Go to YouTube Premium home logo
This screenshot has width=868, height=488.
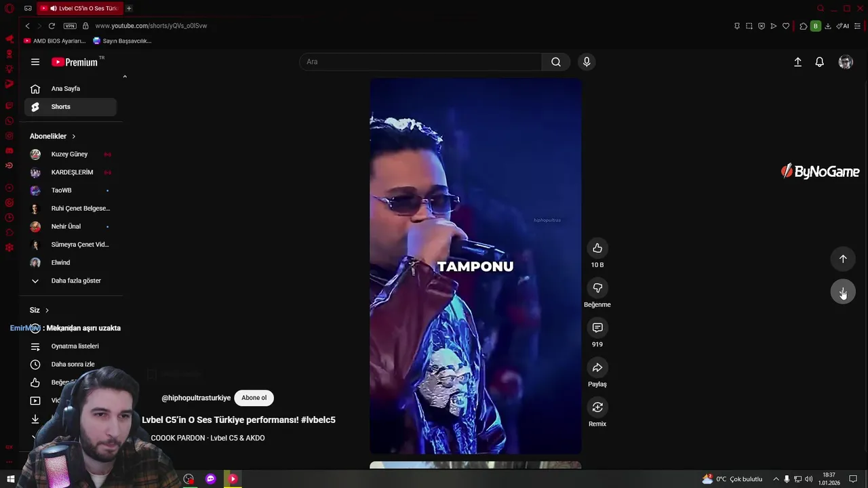[x=75, y=62]
